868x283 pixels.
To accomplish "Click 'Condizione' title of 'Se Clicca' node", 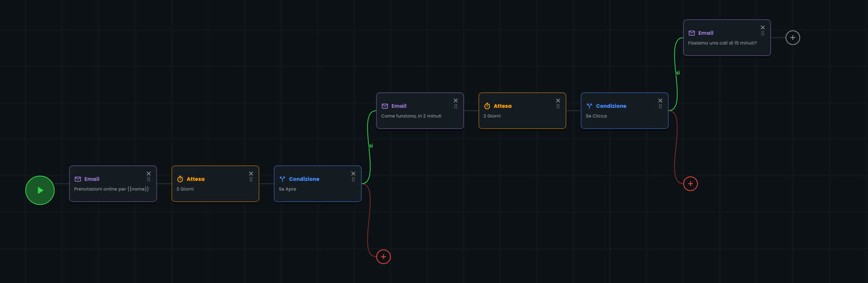I will pos(611,106).
